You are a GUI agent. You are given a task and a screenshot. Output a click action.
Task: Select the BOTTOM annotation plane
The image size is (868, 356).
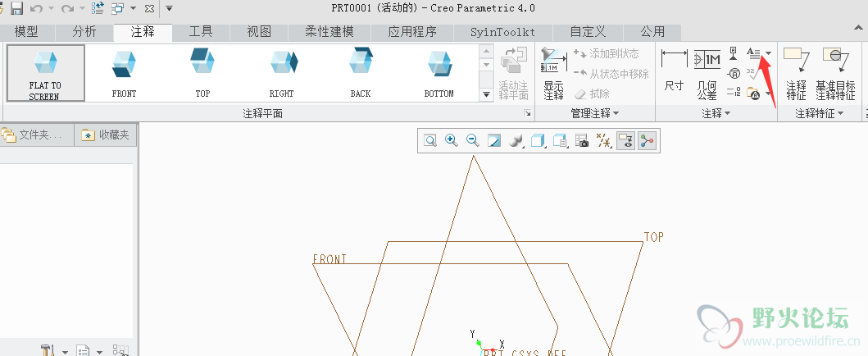point(439,73)
